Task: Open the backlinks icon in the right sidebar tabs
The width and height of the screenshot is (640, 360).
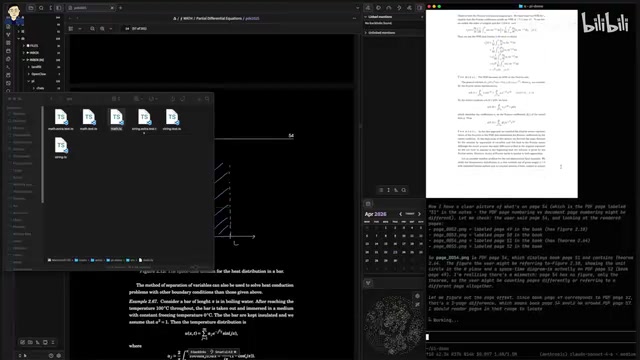Action: tap(368, 8)
